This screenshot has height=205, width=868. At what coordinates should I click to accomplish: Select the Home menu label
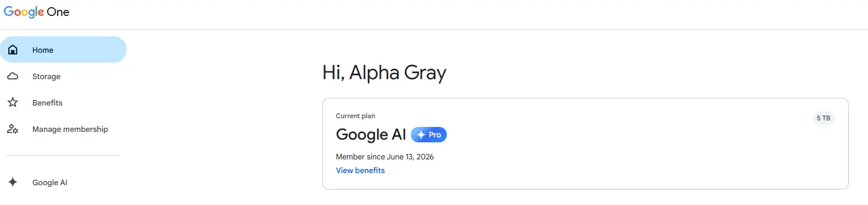tap(43, 50)
